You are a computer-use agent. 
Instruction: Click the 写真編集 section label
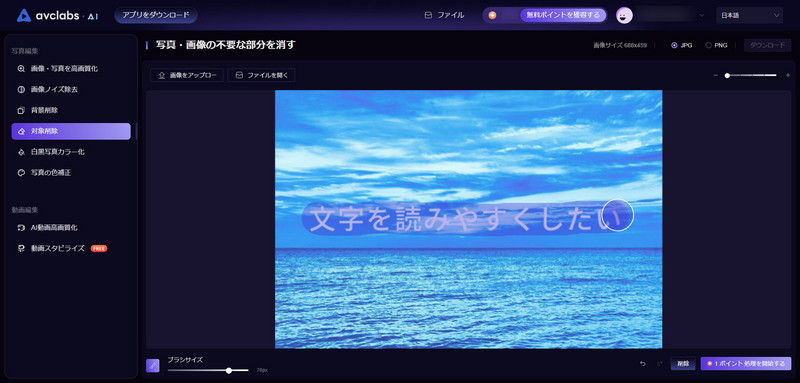[x=25, y=51]
